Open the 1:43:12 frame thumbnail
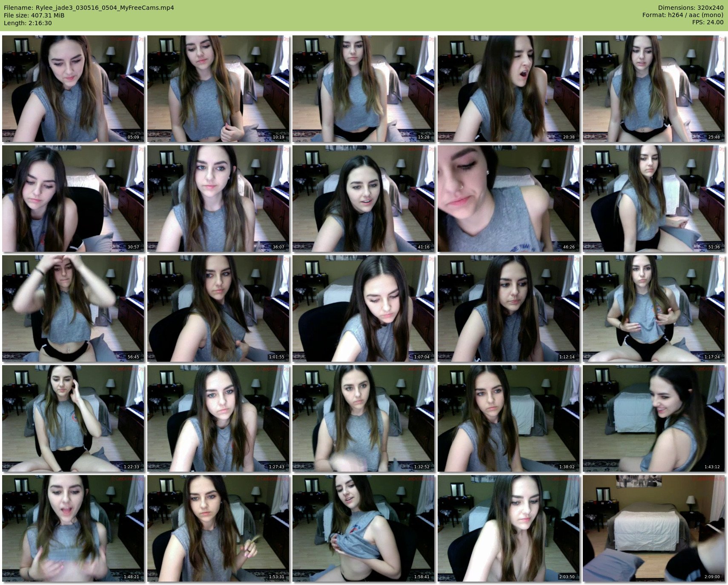The image size is (728, 585). click(654, 418)
